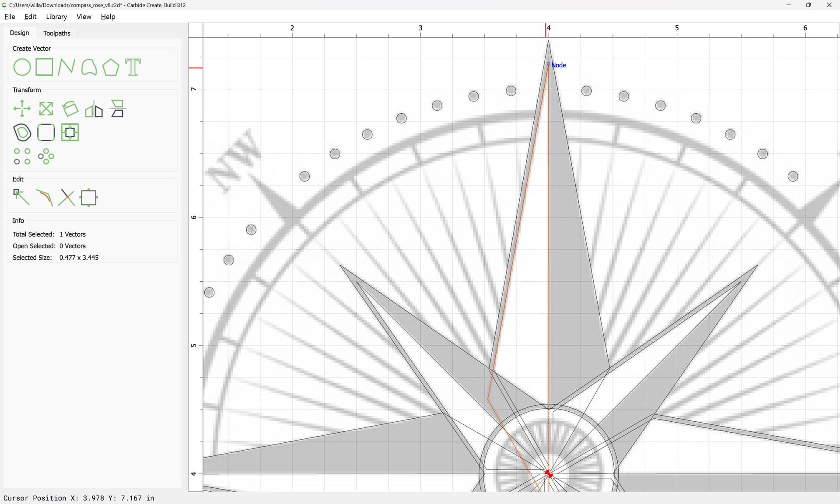840x504 pixels.
Task: Switch to the Toolpaths tab
Action: coord(57,33)
